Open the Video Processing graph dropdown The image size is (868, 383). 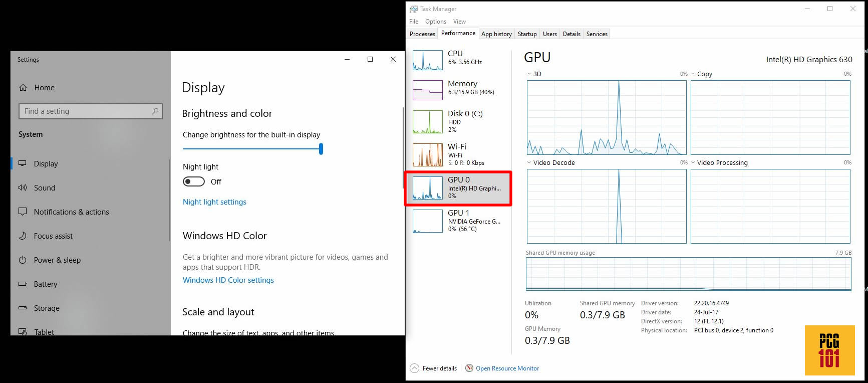coord(693,162)
